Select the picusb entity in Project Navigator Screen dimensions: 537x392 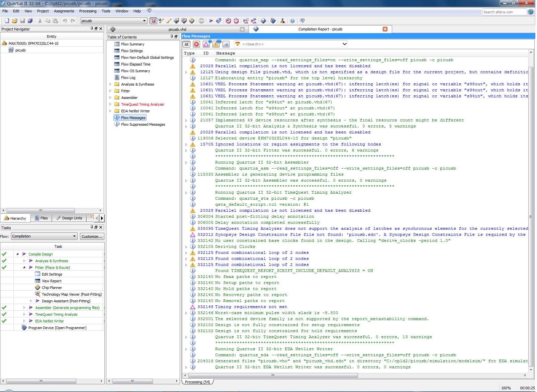click(20, 50)
